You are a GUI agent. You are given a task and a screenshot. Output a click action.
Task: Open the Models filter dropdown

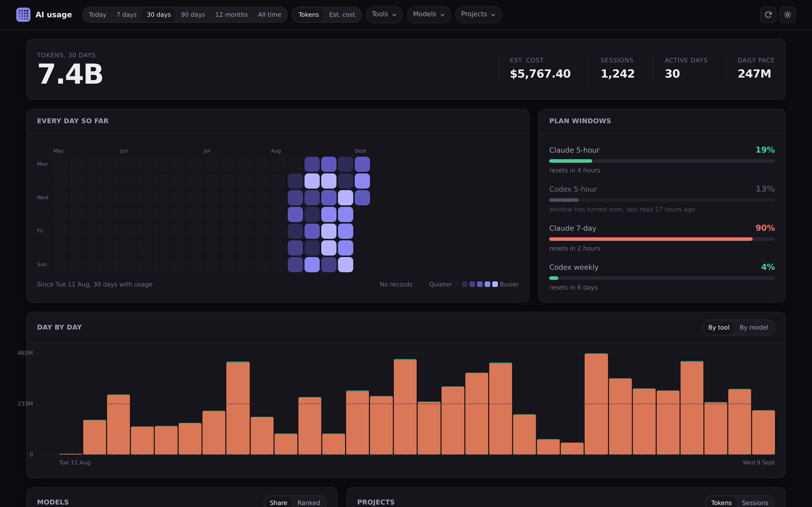point(429,14)
